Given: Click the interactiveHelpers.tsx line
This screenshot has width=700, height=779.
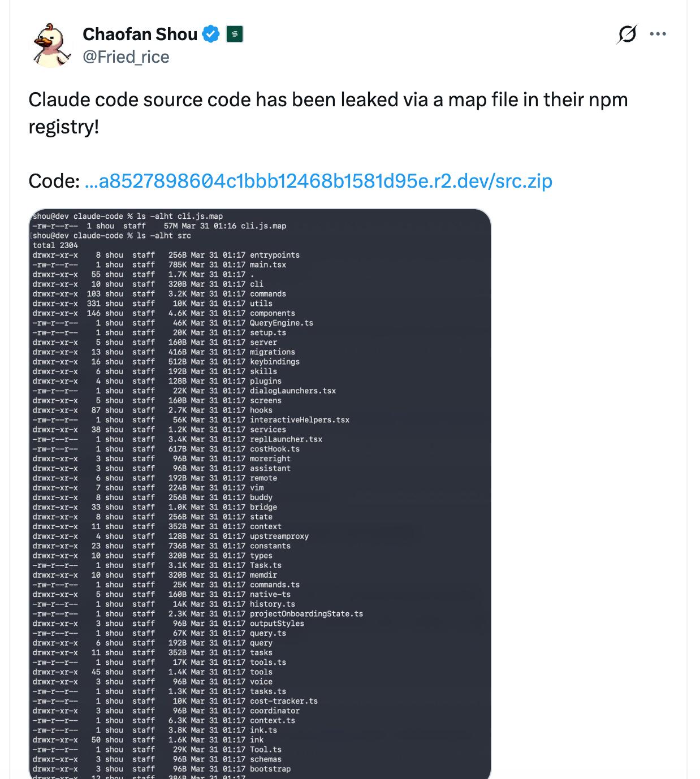Looking at the screenshot, I should click(299, 419).
